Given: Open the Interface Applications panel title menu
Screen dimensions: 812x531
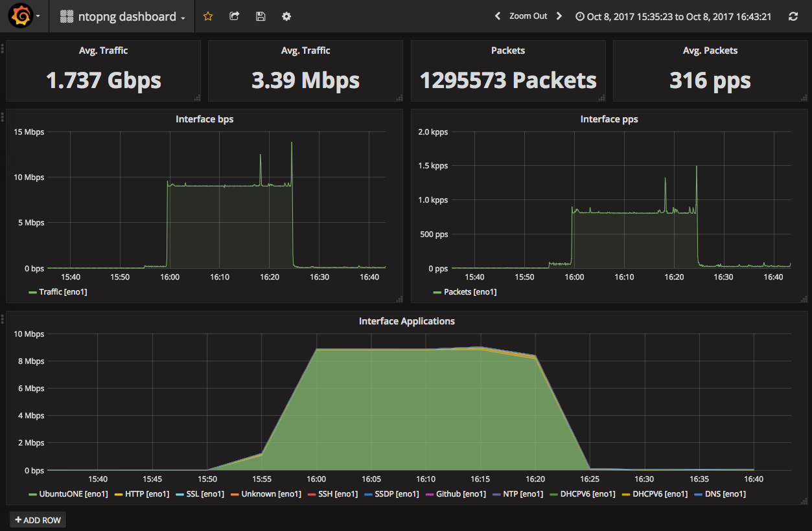Looking at the screenshot, I should pyautogui.click(x=407, y=321).
